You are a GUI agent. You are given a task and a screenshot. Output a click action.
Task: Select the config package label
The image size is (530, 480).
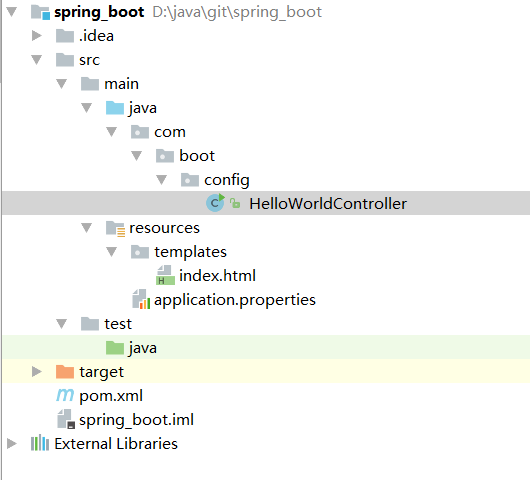click(x=227, y=180)
